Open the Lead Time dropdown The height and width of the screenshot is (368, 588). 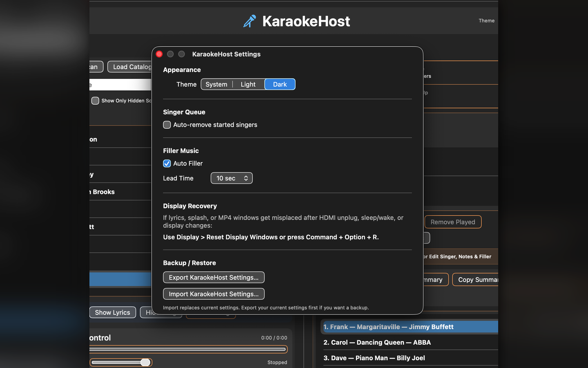(x=232, y=178)
